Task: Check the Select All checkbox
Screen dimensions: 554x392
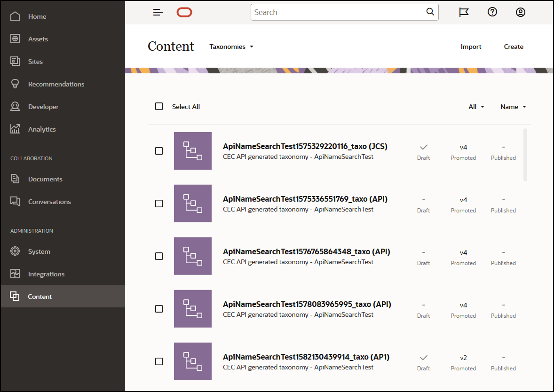Action: click(159, 107)
